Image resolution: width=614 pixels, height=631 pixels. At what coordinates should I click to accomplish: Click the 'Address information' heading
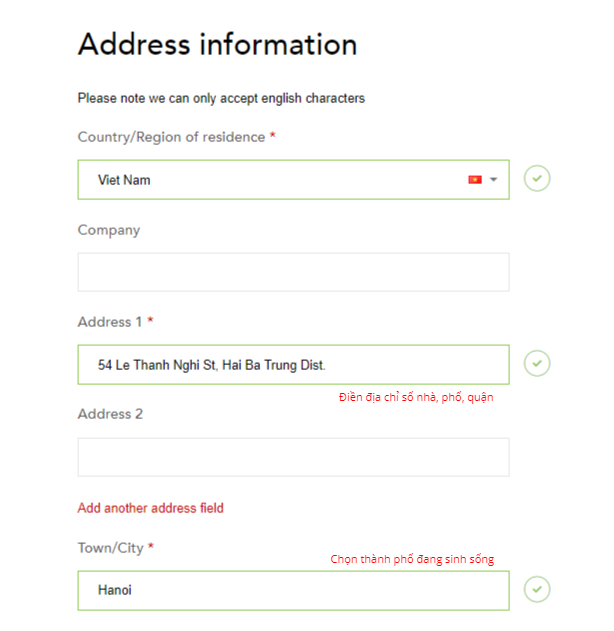click(217, 45)
